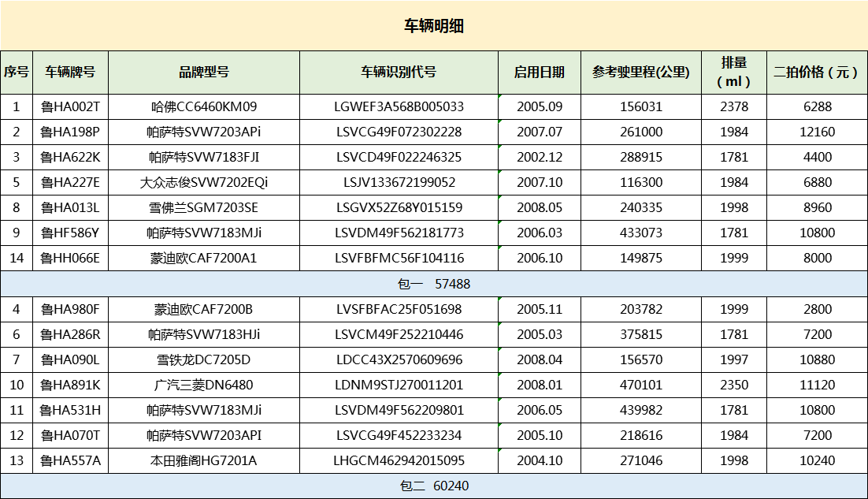Viewport: 868px width, 499px height.
Task: Click the 大众志俊SVW7202EQi cell
Action: (204, 182)
